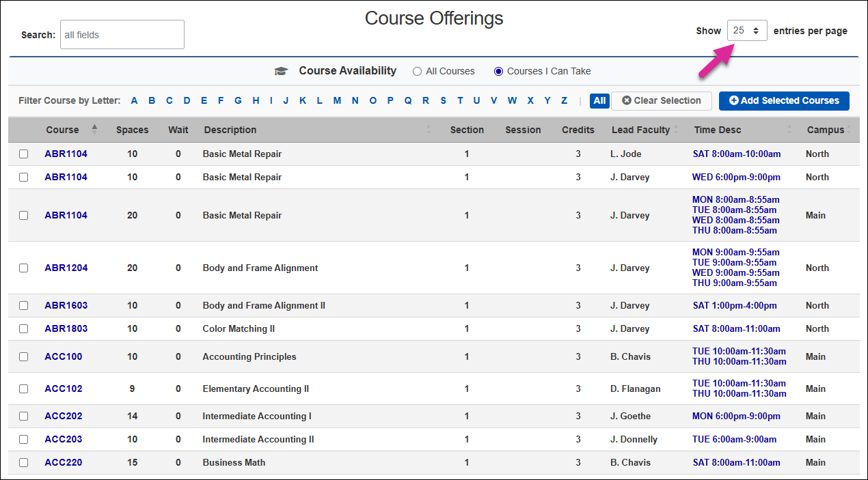
Task: Open the ACC100 course link
Action: (x=64, y=356)
